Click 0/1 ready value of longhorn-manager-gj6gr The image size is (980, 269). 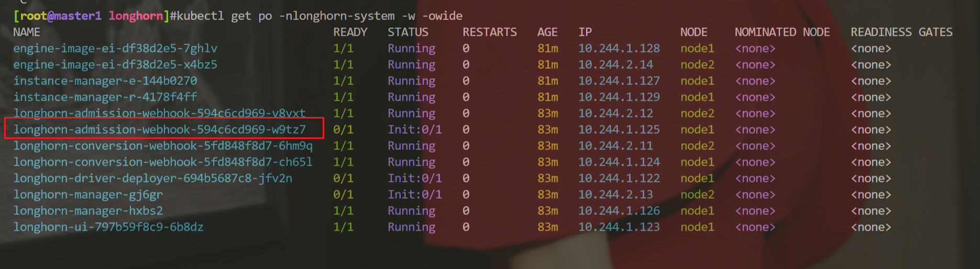point(344,195)
